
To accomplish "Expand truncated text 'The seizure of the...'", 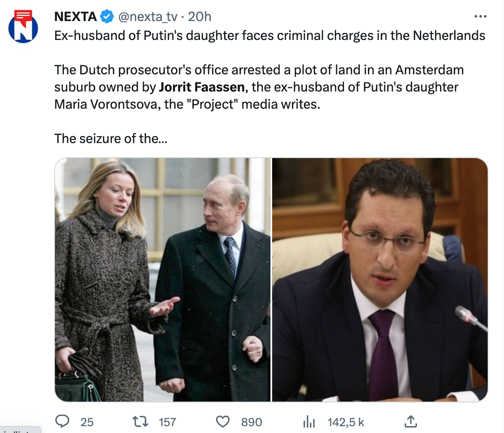I will (x=110, y=138).
